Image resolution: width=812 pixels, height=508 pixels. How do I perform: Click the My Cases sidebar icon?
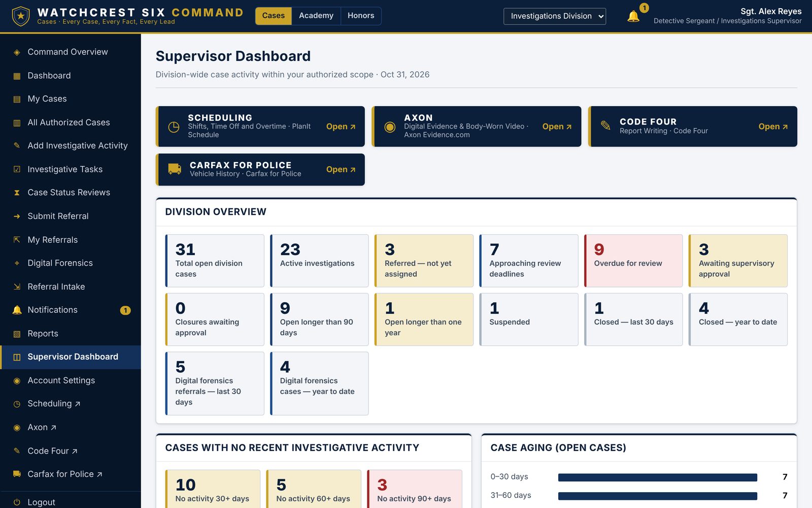[x=17, y=99]
